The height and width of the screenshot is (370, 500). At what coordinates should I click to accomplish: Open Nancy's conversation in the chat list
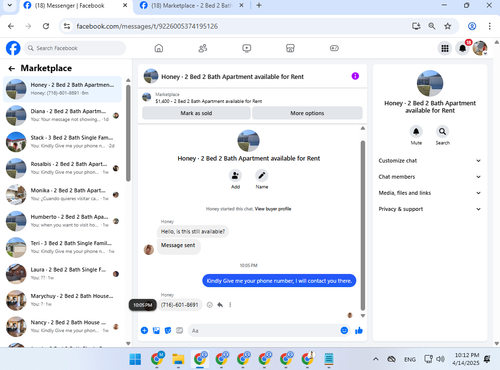(x=62, y=327)
